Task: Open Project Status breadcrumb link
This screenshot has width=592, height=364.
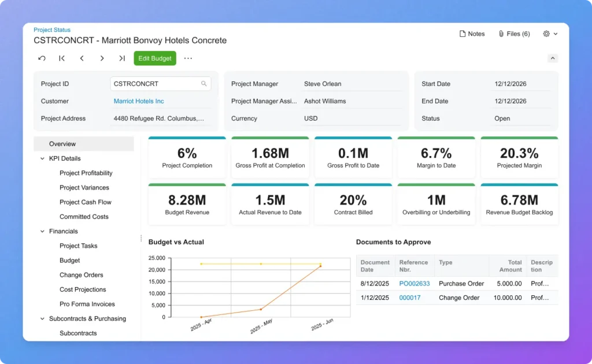Action: (x=52, y=30)
